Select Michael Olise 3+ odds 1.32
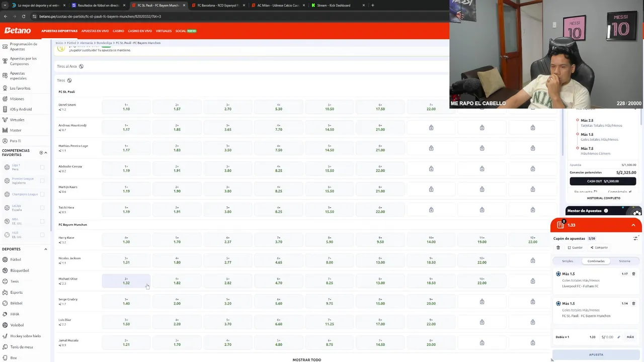 [x=126, y=281]
